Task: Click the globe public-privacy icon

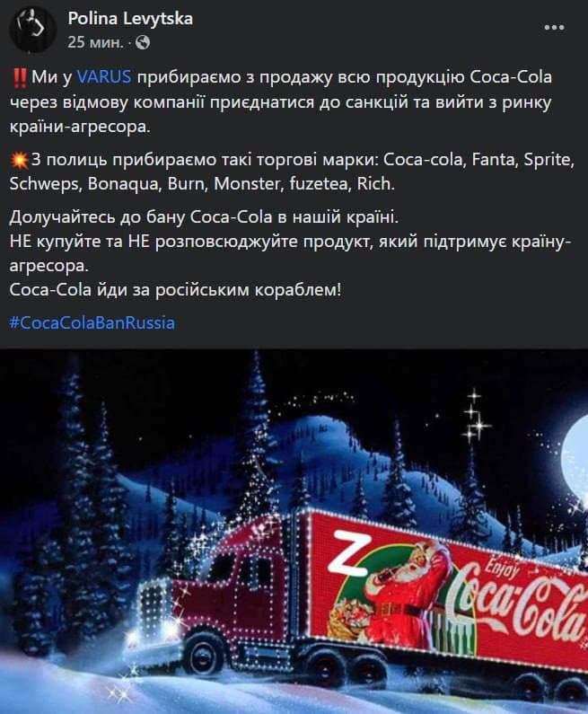Action: (143, 42)
